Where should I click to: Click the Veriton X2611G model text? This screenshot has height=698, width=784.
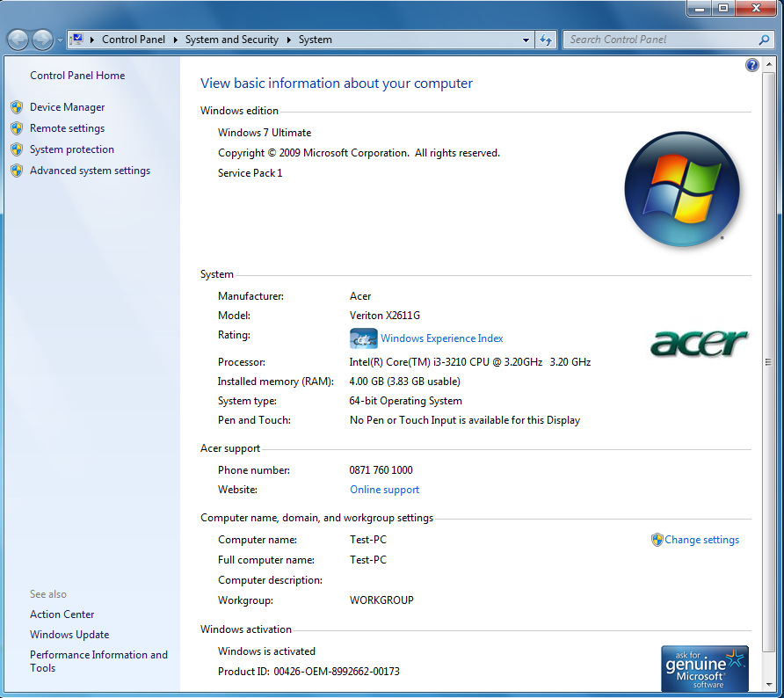pos(384,316)
